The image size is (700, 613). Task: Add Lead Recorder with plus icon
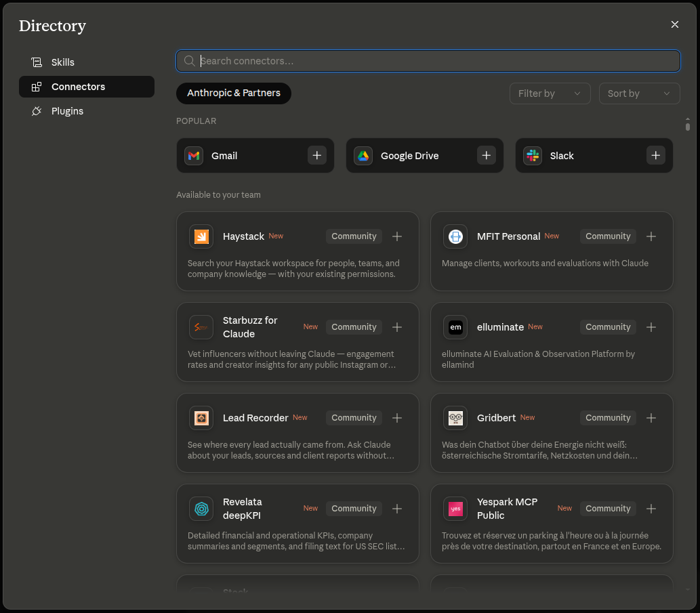click(x=397, y=418)
